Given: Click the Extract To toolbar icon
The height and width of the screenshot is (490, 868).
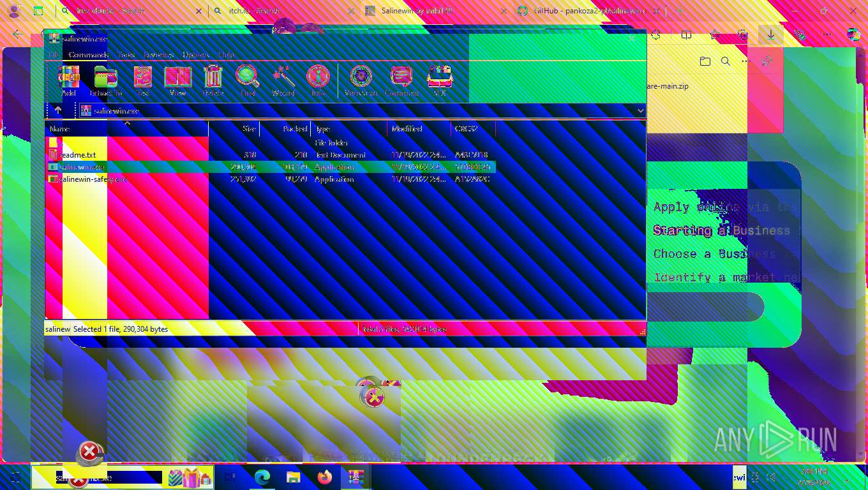Looking at the screenshot, I should 105,81.
